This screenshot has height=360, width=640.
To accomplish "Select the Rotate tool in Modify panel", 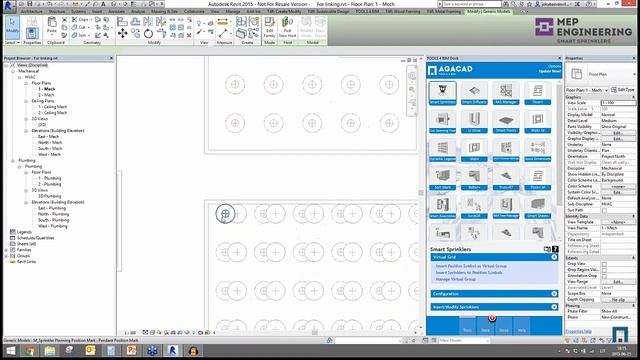I will (x=149, y=33).
